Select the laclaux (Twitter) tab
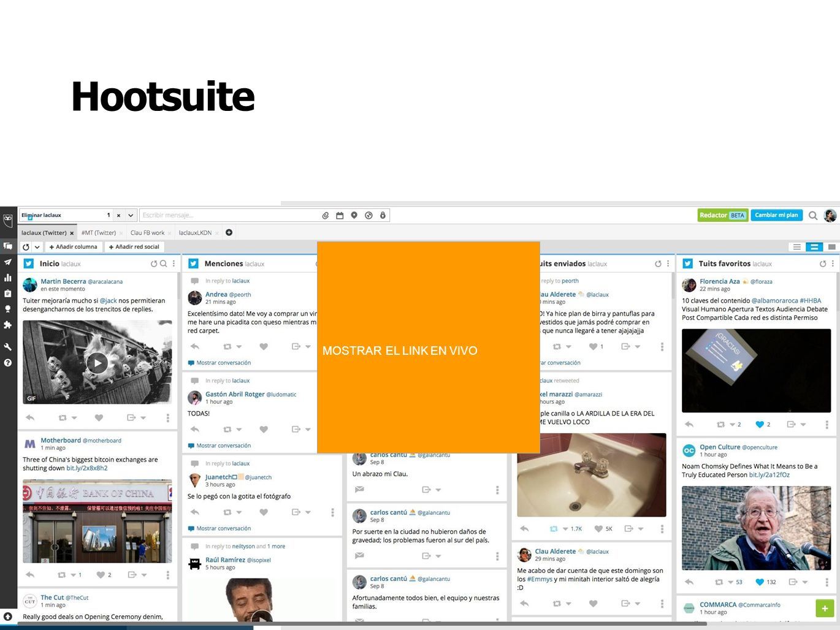The height and width of the screenshot is (630, 840). click(44, 233)
